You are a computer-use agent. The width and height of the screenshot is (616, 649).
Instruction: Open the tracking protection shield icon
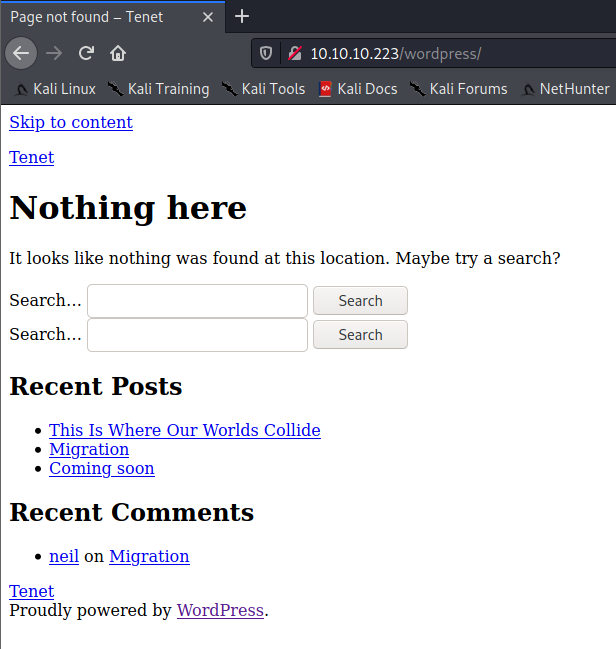click(x=266, y=53)
